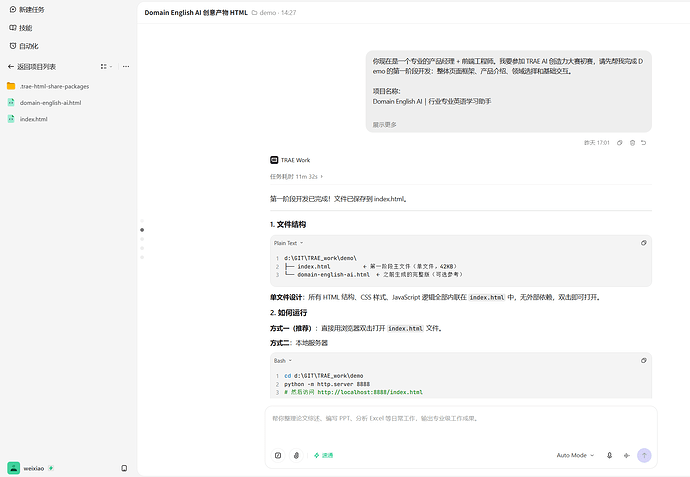The image size is (690, 477).
Task: Click the 自动化 alarm clock icon
Action: coord(13,46)
